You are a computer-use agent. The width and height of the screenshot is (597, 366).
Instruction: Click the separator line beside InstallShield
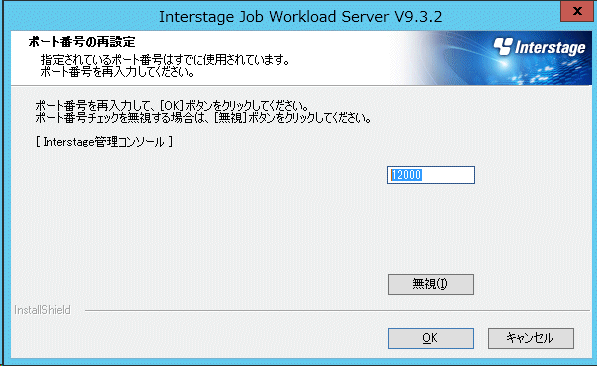(337, 310)
